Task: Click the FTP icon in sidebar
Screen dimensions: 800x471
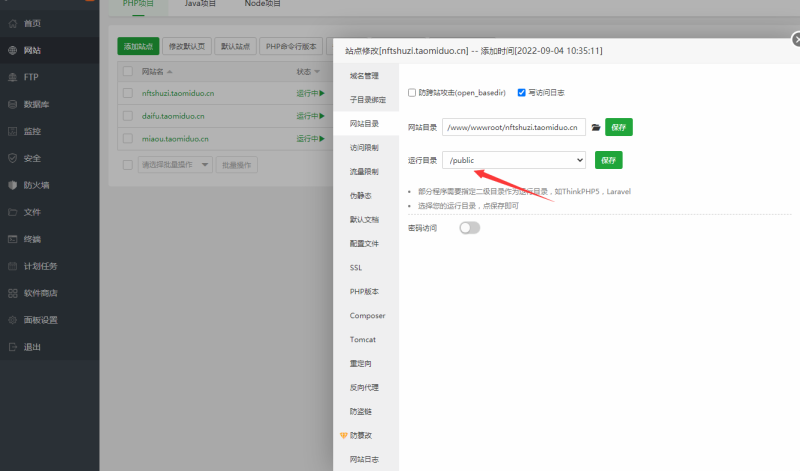Action: (x=13, y=77)
